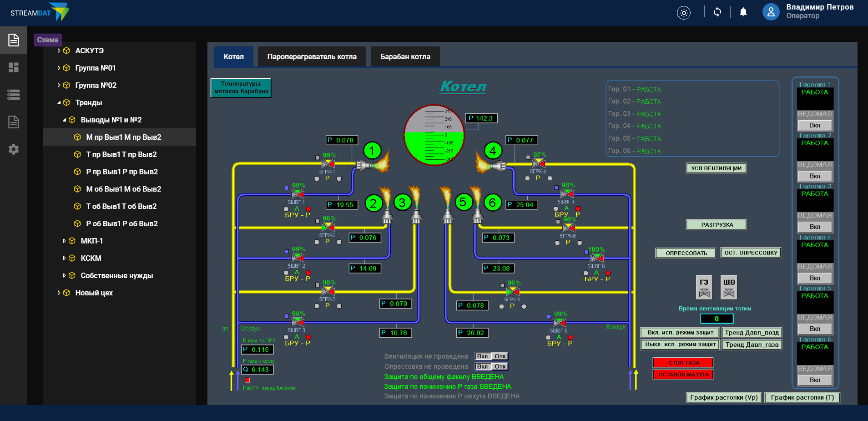Switch to the Пароперегреватель котла tab
The image size is (868, 421).
click(312, 56)
